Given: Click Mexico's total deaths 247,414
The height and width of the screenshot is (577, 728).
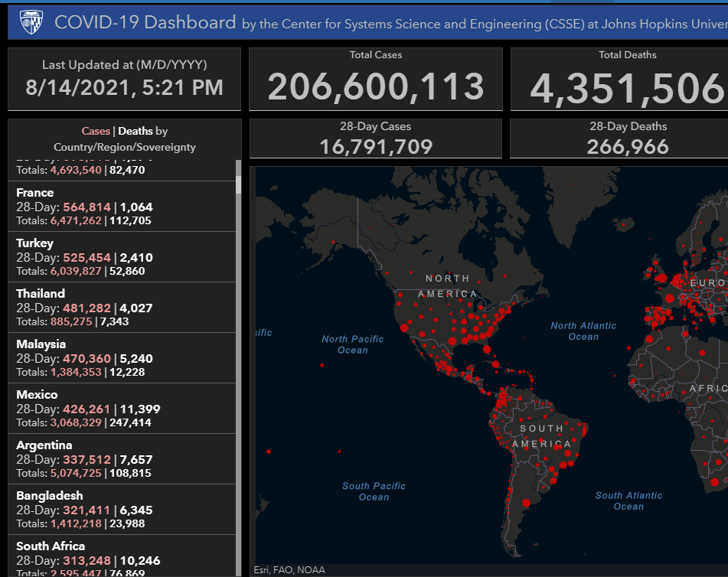Looking at the screenshot, I should tap(130, 422).
